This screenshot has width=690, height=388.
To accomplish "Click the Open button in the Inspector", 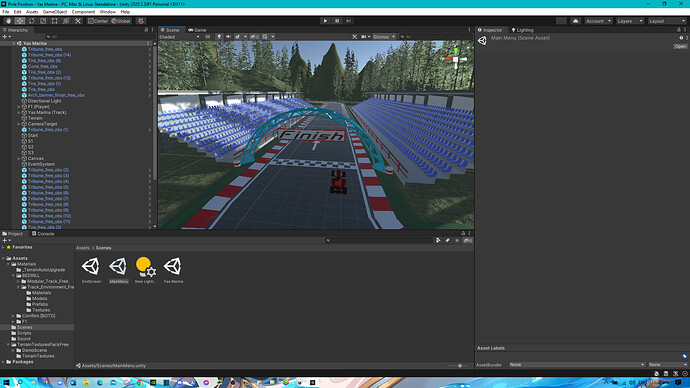I will pyautogui.click(x=680, y=46).
